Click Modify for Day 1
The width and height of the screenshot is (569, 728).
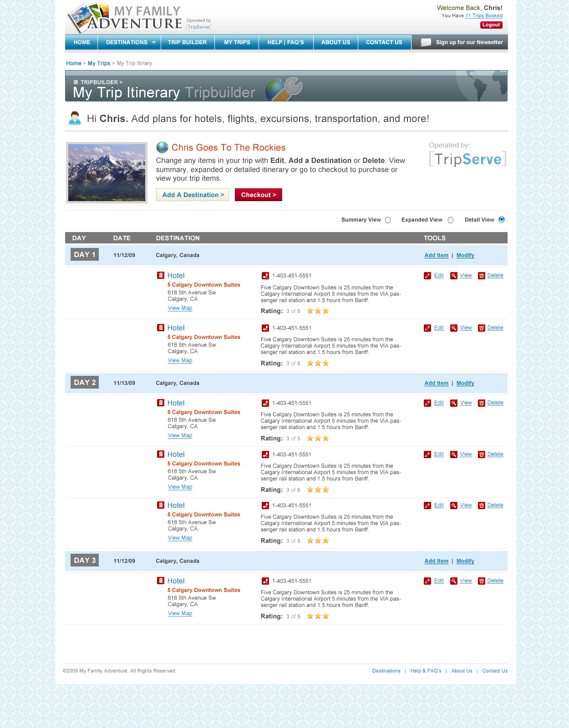pyautogui.click(x=465, y=256)
